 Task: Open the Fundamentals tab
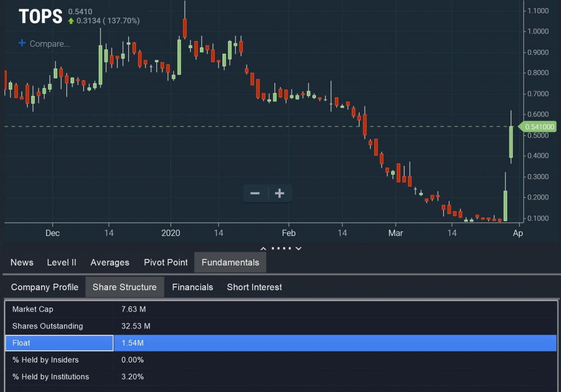[230, 262]
